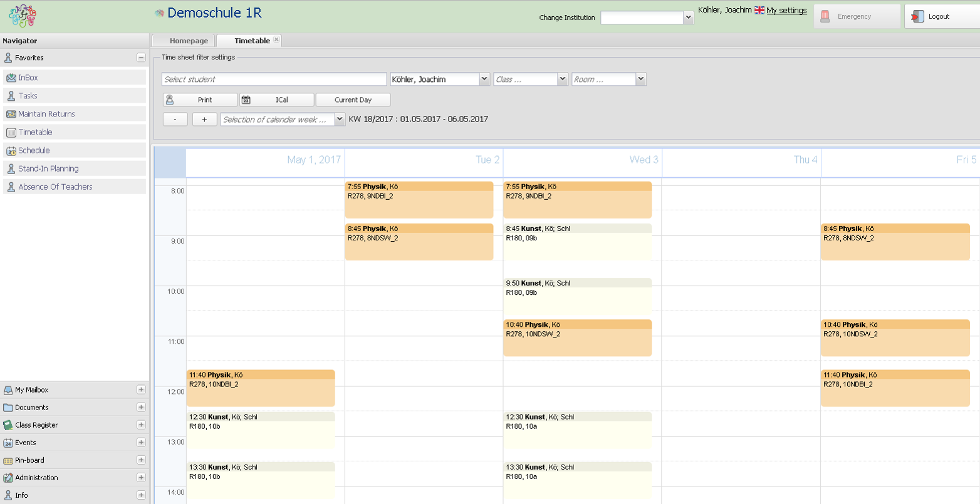This screenshot has width=980, height=504.
Task: Click the Class Register book icon
Action: point(8,425)
